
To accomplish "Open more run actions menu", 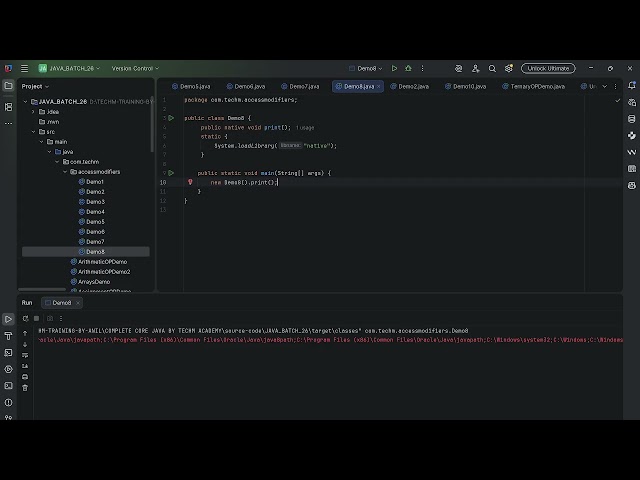I will (422, 69).
